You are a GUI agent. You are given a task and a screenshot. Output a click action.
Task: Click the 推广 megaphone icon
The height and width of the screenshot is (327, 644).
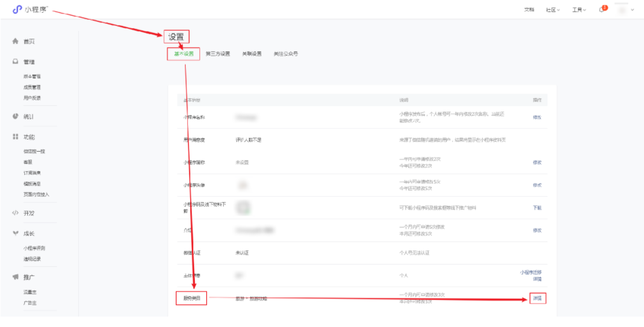16,277
